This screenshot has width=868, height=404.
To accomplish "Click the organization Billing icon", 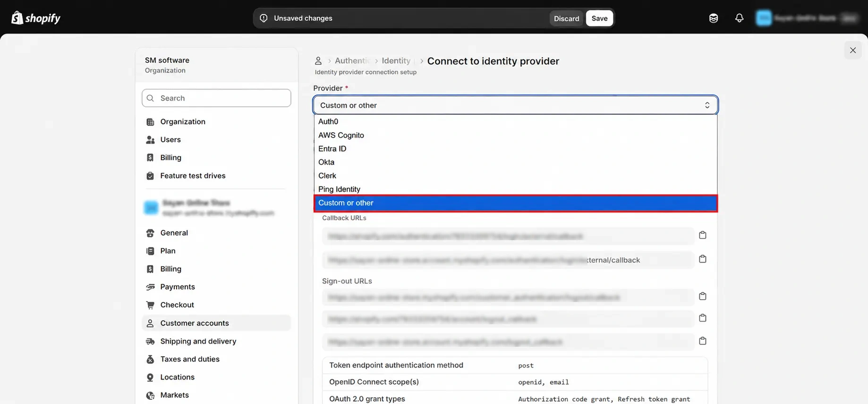I will point(150,158).
